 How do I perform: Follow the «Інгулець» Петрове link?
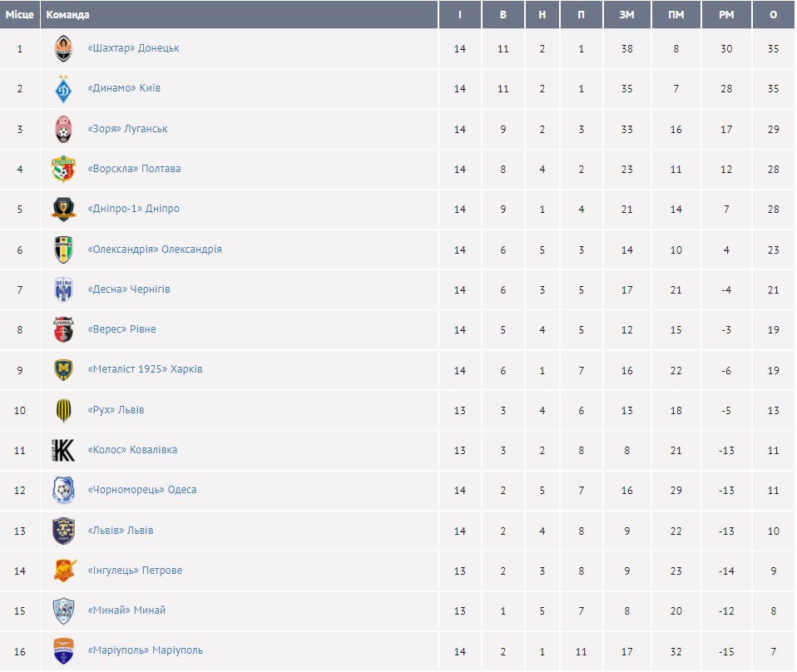[x=134, y=571]
